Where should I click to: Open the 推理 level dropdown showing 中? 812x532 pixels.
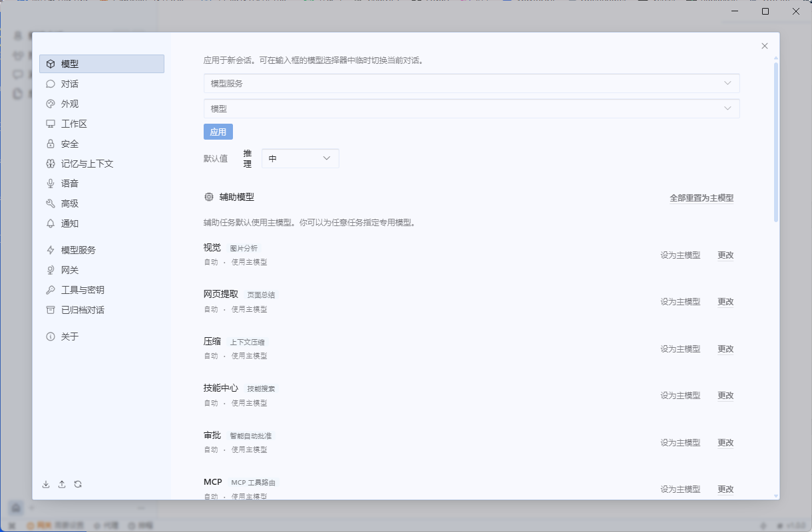point(300,158)
